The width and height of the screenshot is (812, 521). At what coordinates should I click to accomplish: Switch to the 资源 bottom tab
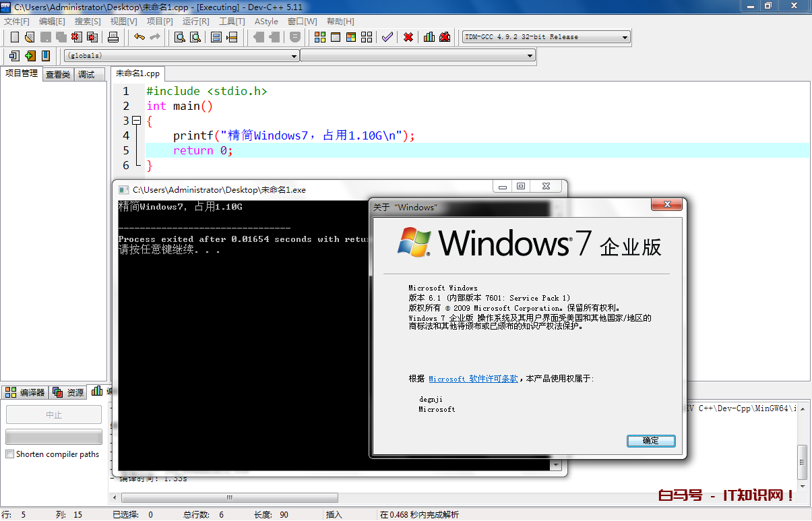point(69,392)
